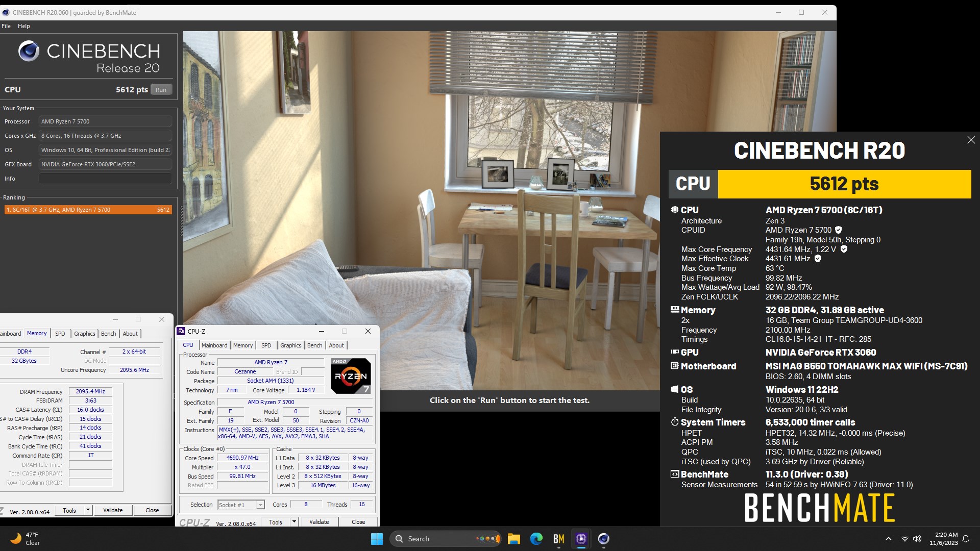Open the weather widget showing 47°F Clear
Screen dimensions: 980x551
tap(26, 539)
